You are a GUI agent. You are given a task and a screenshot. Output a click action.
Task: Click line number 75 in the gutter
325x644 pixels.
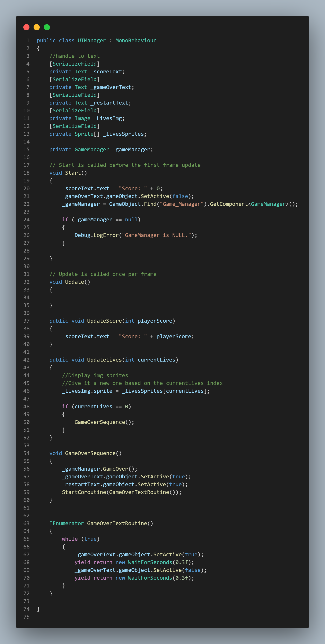(x=26, y=617)
